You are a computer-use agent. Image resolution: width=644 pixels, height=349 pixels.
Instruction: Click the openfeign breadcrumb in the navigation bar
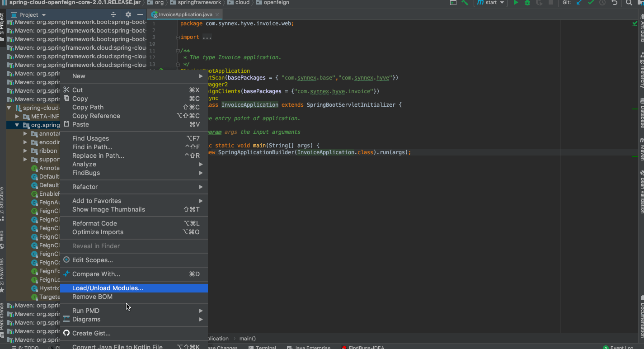click(273, 3)
